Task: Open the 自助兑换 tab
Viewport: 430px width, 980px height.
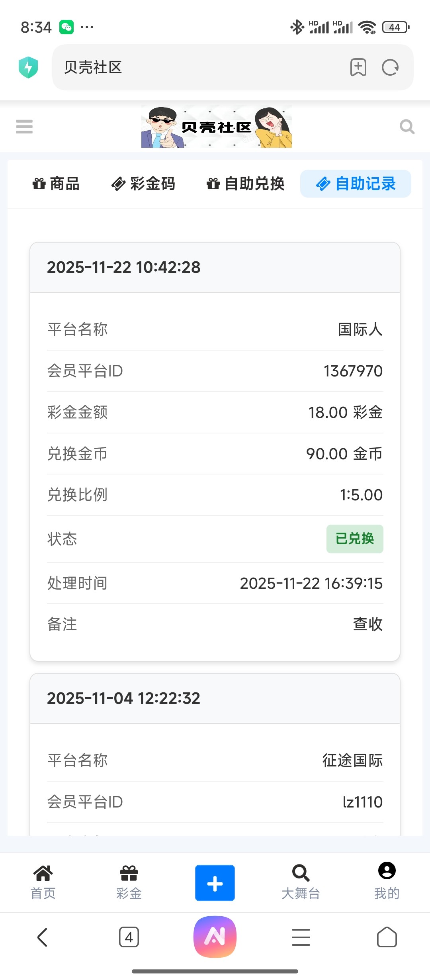Action: pyautogui.click(x=246, y=184)
